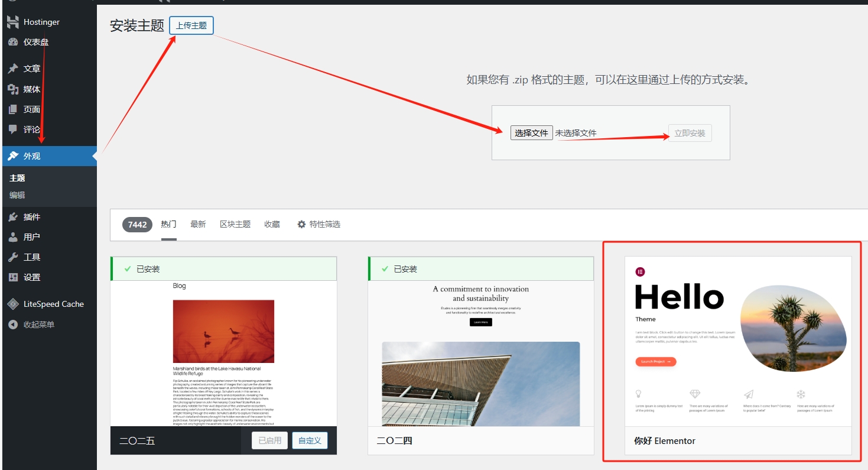
Task: Click 选择文件 to pick a zip
Action: tap(532, 133)
